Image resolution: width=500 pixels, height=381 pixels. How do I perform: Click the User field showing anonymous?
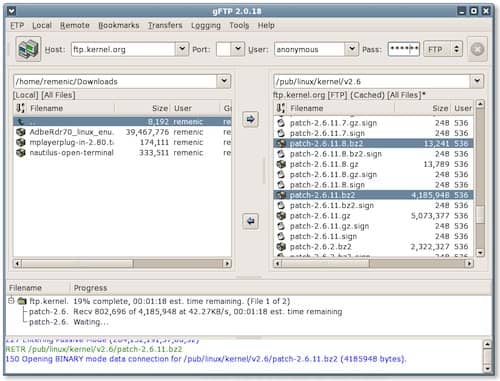[x=310, y=49]
